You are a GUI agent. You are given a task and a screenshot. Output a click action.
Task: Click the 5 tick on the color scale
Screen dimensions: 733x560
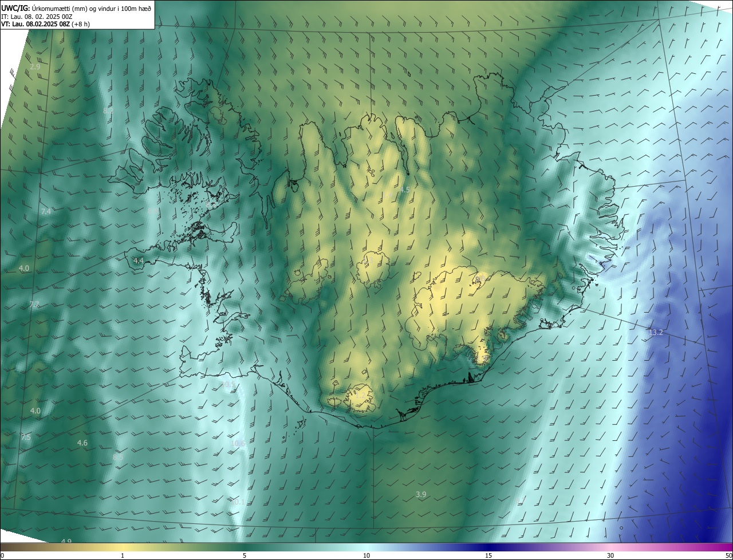[x=245, y=555]
